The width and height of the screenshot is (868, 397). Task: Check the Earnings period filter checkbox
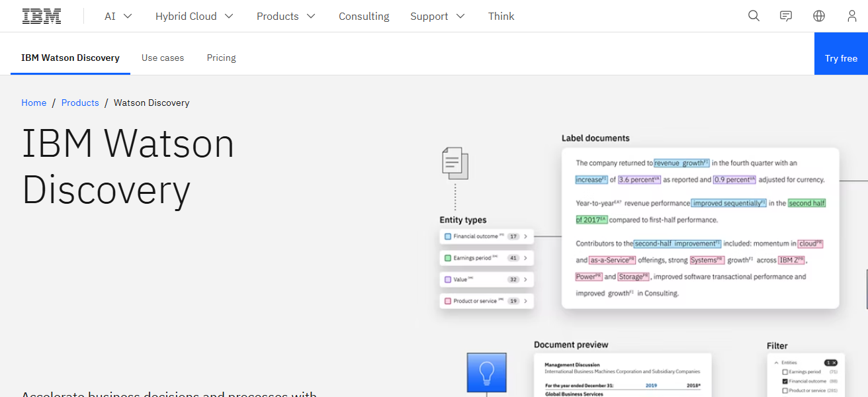pyautogui.click(x=785, y=372)
